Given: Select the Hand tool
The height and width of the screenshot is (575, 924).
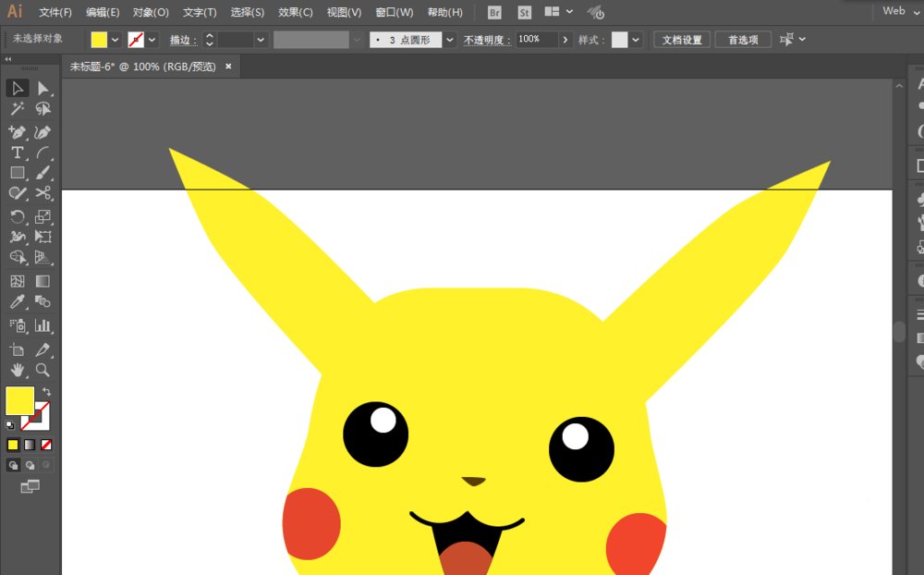Looking at the screenshot, I should coord(17,370).
